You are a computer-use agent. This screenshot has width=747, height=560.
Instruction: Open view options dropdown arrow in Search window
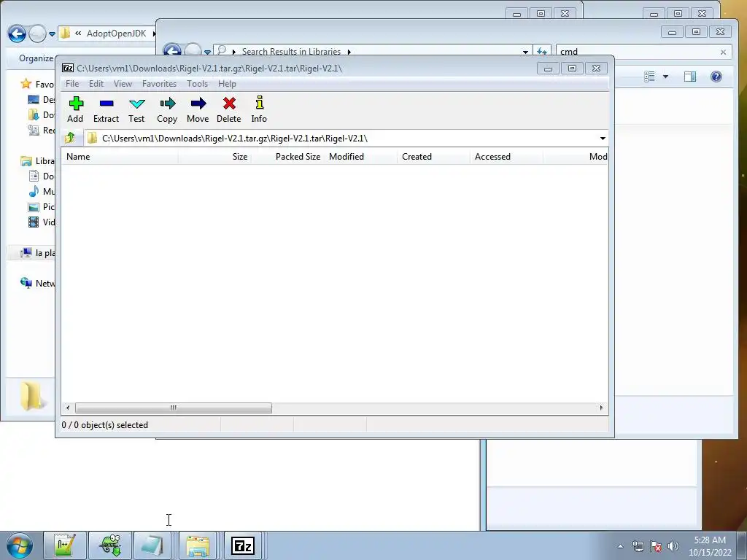(x=665, y=77)
